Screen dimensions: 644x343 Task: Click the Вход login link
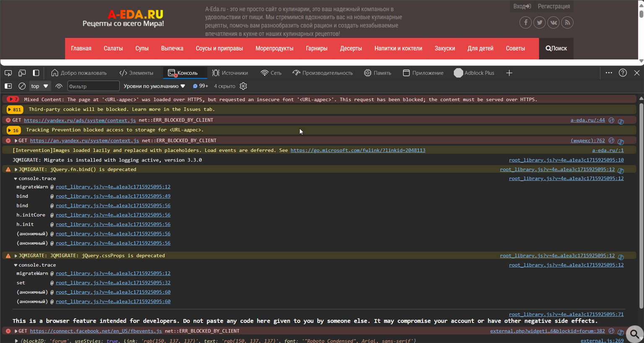(x=522, y=6)
